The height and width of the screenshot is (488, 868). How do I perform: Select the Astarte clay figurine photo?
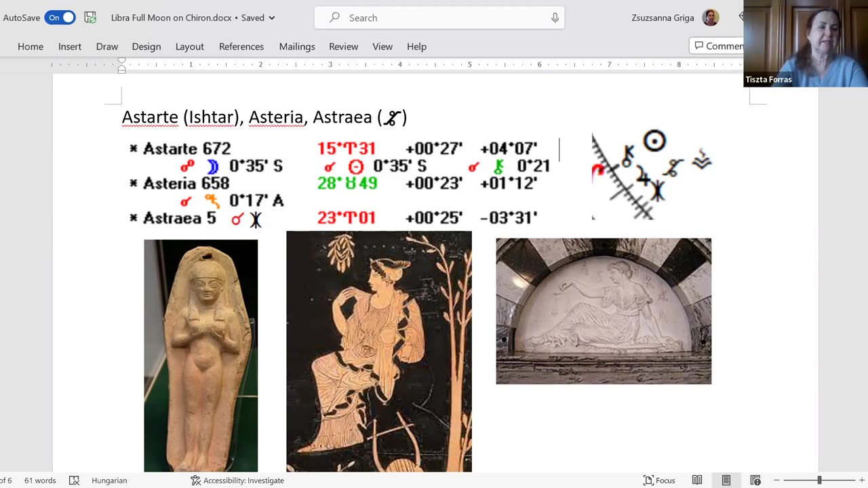pos(201,355)
